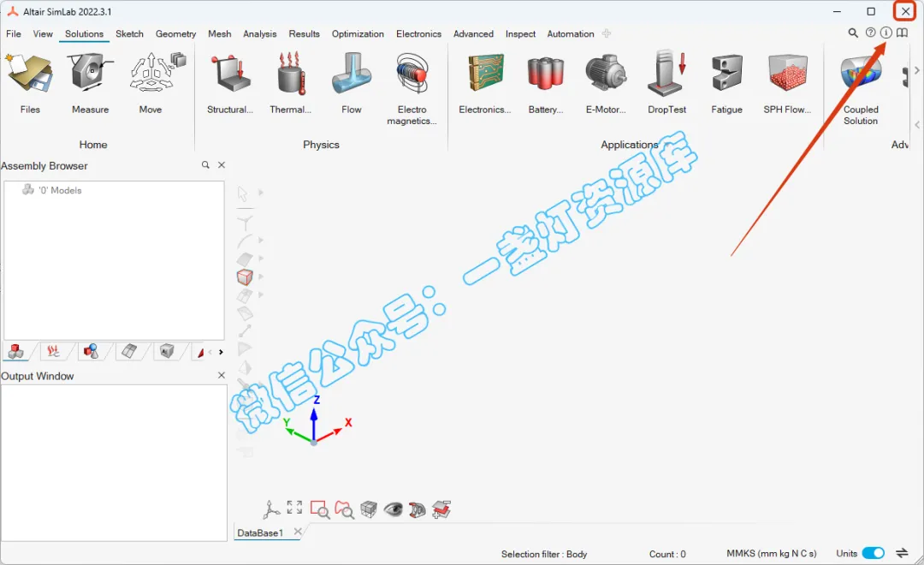This screenshot has height=565, width=924.
Task: Toggle the eye visibility icon
Action: (x=393, y=509)
